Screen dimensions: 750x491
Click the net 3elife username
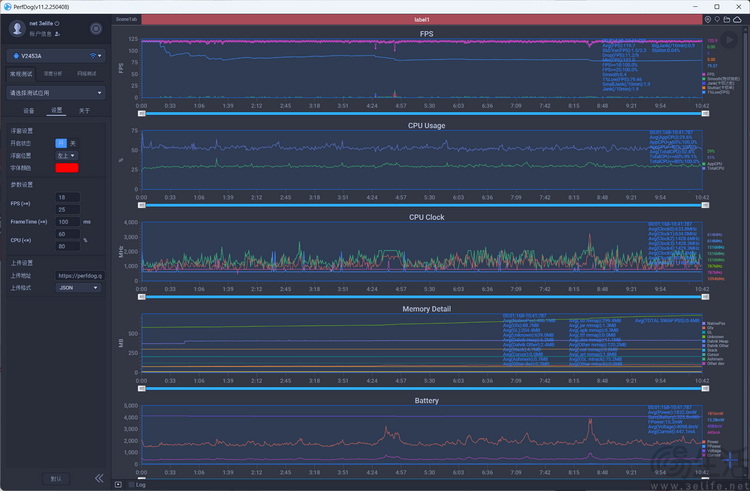click(x=41, y=23)
